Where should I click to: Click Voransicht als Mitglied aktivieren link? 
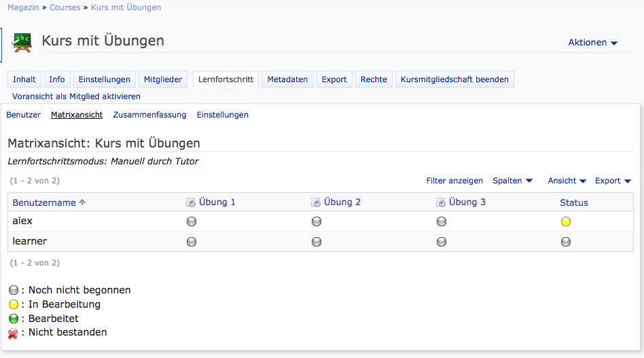(x=76, y=96)
